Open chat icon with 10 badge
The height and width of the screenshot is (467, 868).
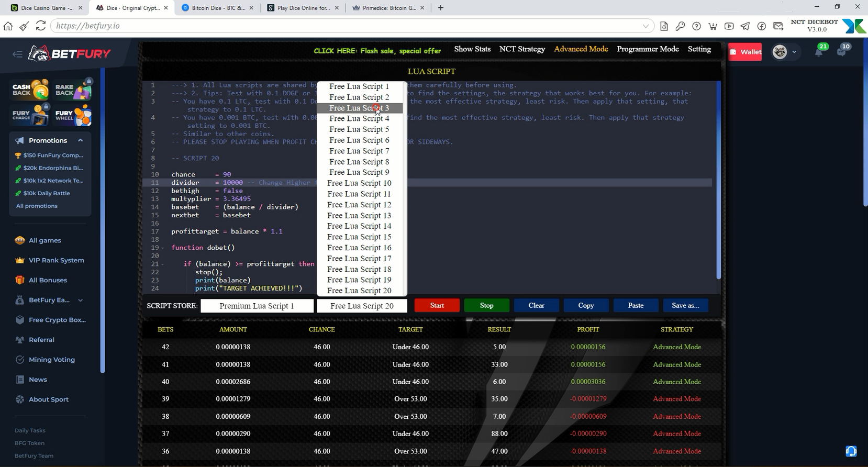(842, 51)
